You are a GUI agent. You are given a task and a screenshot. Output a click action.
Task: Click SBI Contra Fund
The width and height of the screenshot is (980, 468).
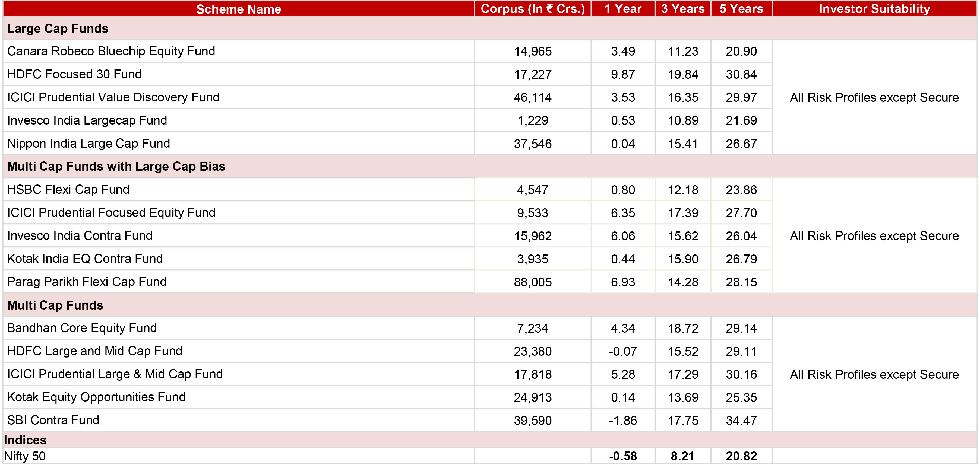tap(53, 420)
